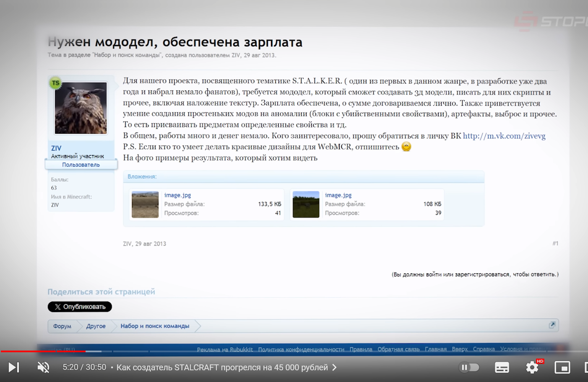Open the Политика конфиденциальности footer link
Viewport: 588px width, 382px height.
tap(301, 349)
